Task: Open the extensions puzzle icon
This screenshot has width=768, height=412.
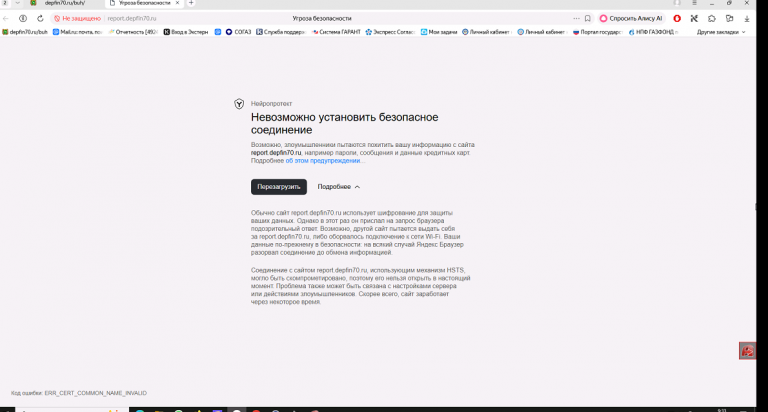Action: click(712, 19)
